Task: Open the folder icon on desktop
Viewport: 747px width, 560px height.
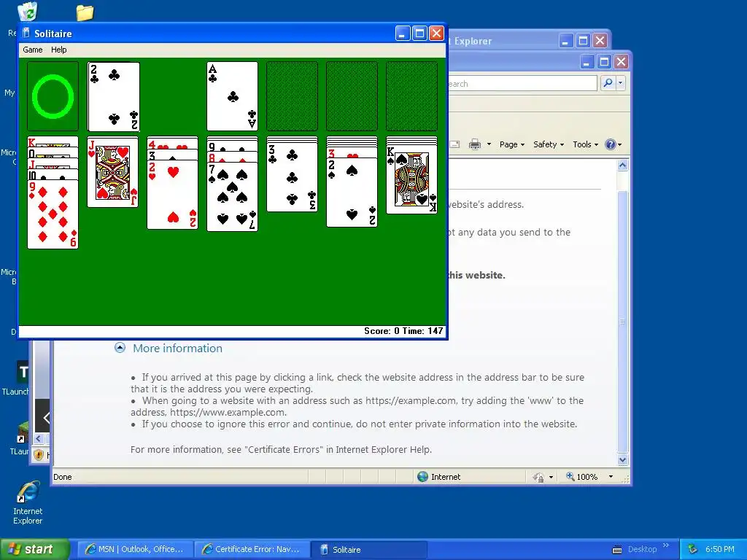Action: (85, 12)
